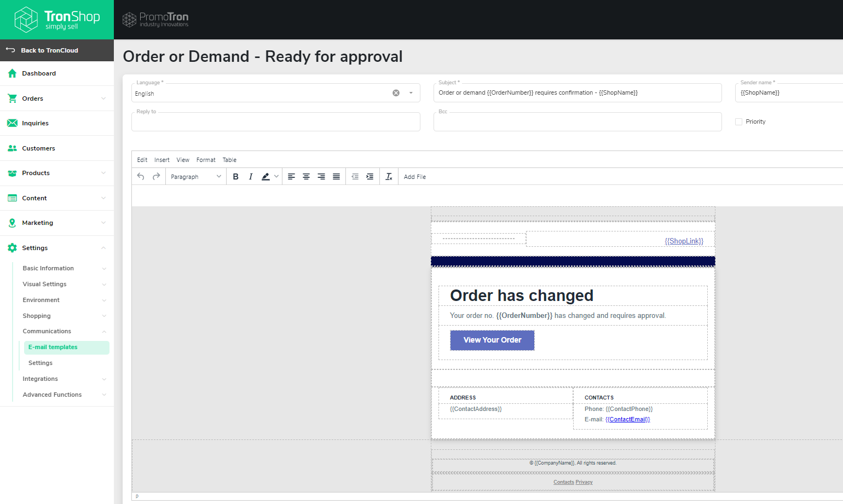This screenshot has width=843, height=504.
Task: Click the Add File button
Action: click(x=415, y=177)
